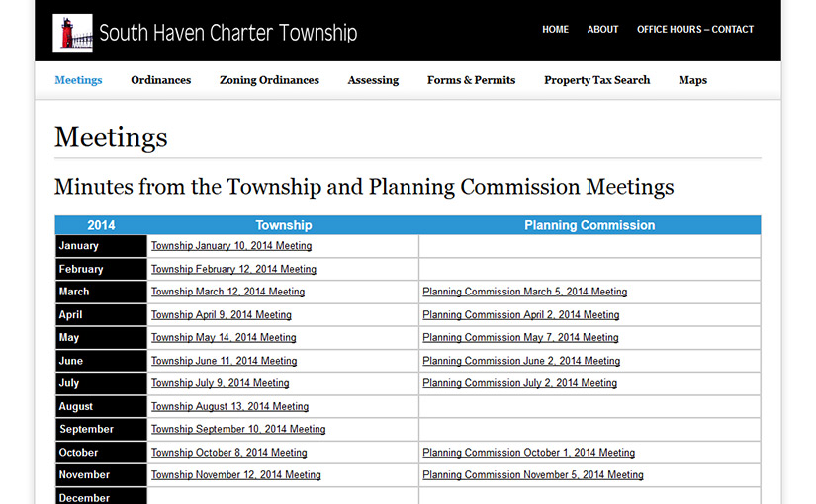The width and height of the screenshot is (816, 504).
Task: Open Planning Commission November 5, 2014 Meeting
Action: 533,475
